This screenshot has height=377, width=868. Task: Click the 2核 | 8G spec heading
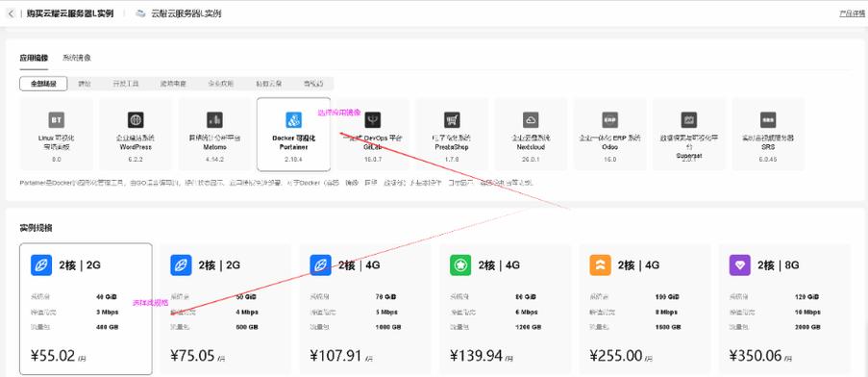779,265
